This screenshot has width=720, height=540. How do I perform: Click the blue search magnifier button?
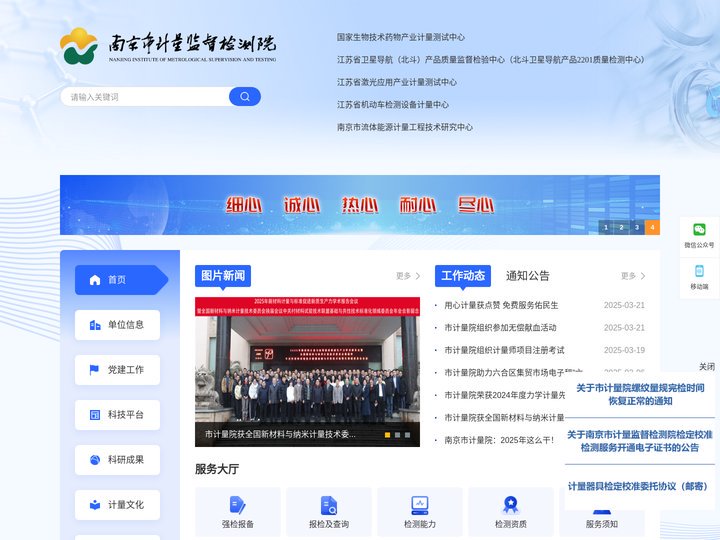pyautogui.click(x=245, y=96)
